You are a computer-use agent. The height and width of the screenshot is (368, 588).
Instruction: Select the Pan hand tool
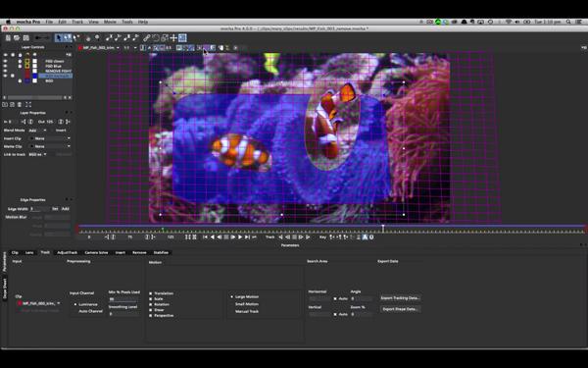pyautogui.click(x=88, y=38)
